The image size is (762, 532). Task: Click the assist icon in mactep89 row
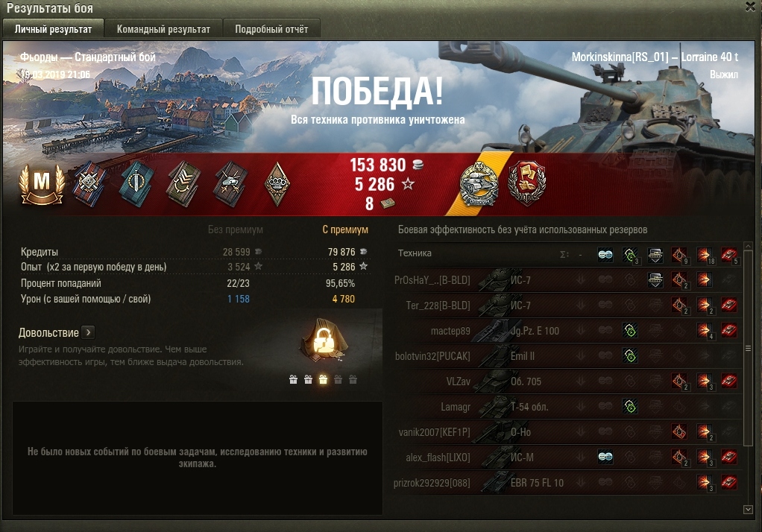630,331
